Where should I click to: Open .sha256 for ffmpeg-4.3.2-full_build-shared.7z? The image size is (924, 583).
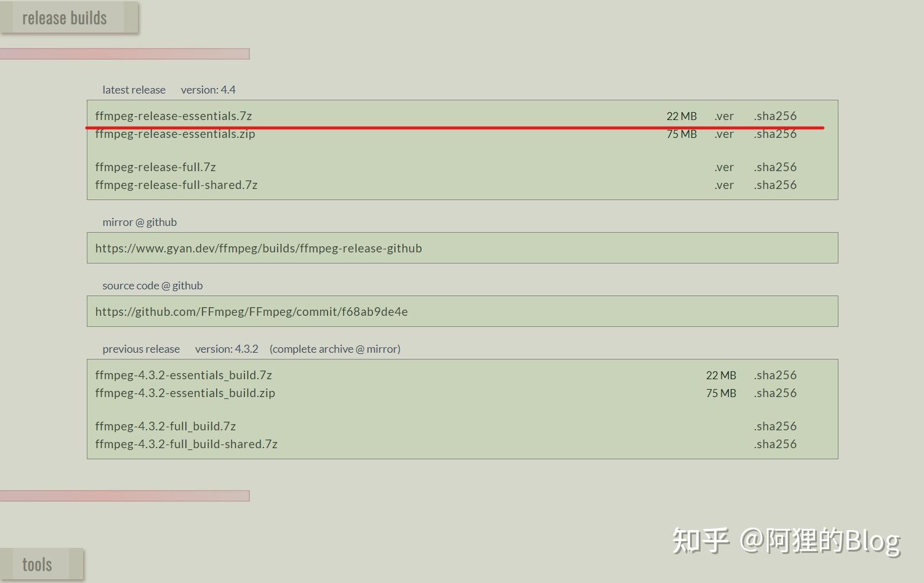click(775, 444)
